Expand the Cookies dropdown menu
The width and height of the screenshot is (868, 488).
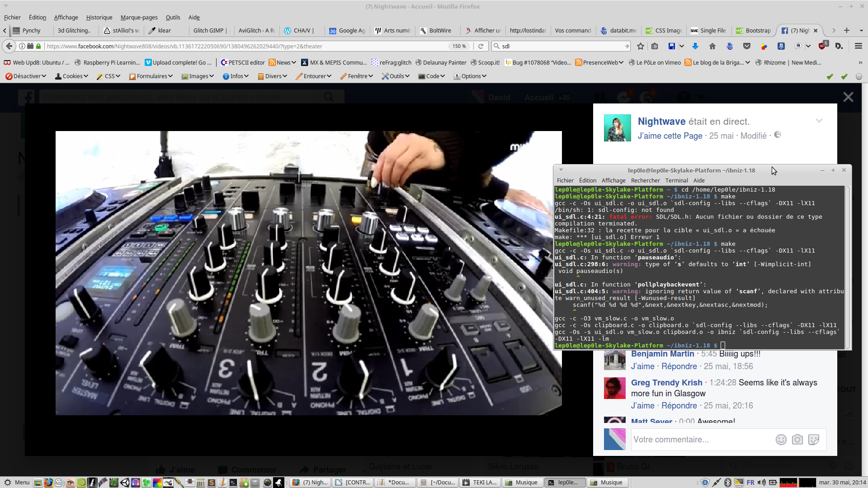click(x=71, y=76)
